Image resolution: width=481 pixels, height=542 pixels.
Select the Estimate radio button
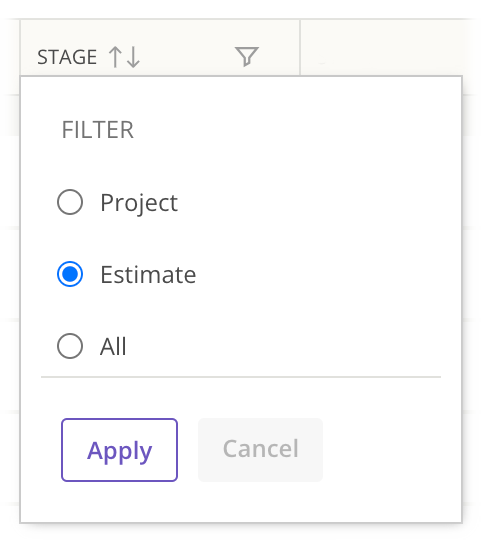[x=70, y=274]
